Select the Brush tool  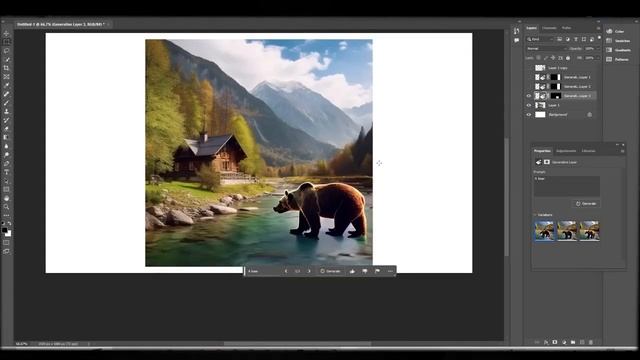coord(6,102)
